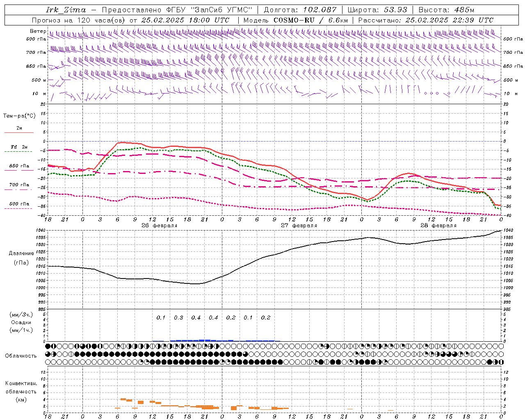Click the Модель COSMO-RU / 6.6км label
Screen dimensions: 525x420
pyautogui.click(x=295, y=20)
